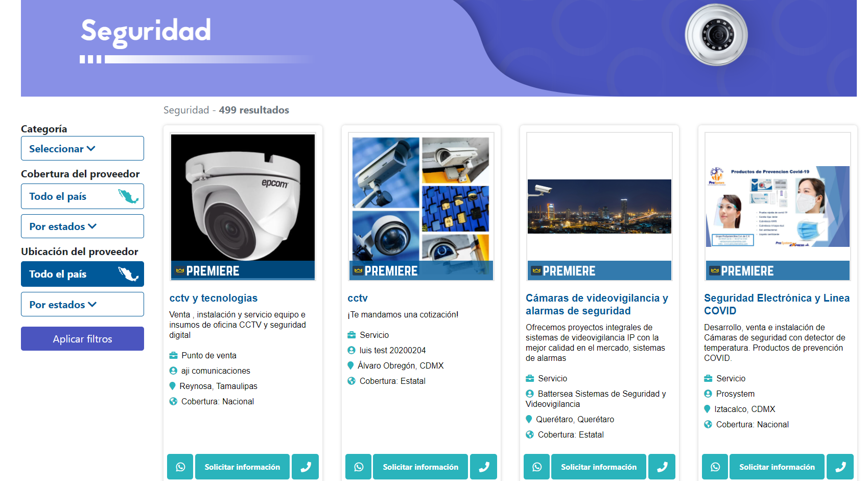Toggle 'Todo el país' under Ubicación del proveedor

[x=82, y=274]
